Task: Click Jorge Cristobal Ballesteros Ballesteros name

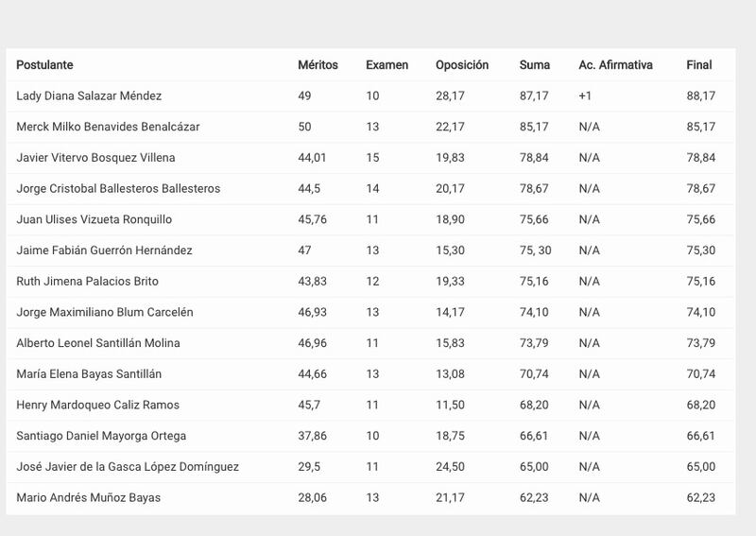Action: [118, 188]
